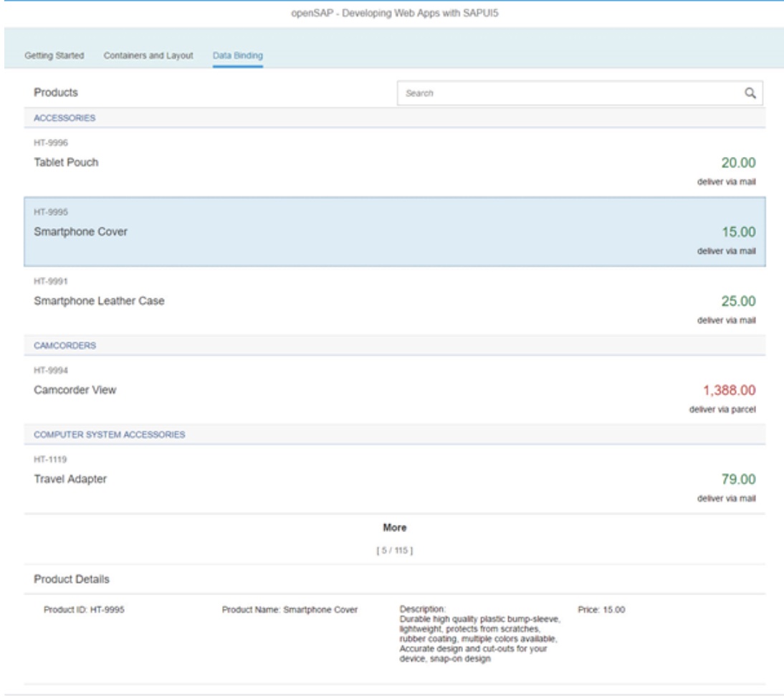
Task: Click the 'Product ID: HT-9995' detail field
Action: click(x=84, y=610)
